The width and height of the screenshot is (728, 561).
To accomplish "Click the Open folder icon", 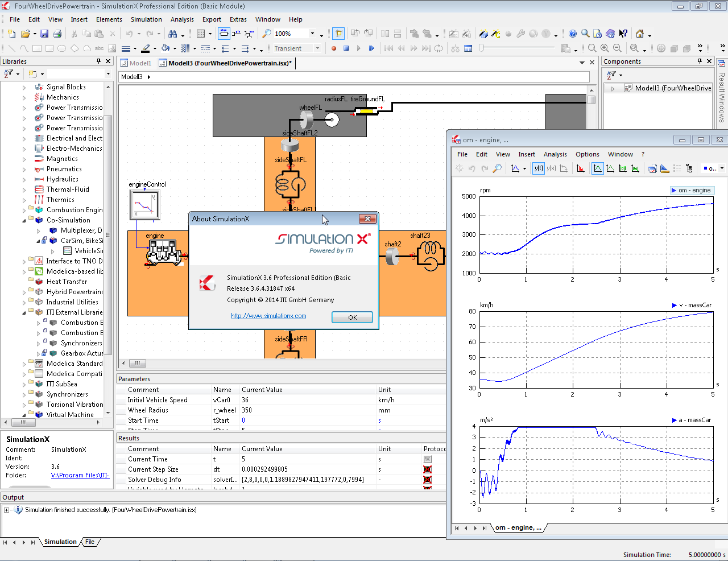I will pyautogui.click(x=25, y=34).
